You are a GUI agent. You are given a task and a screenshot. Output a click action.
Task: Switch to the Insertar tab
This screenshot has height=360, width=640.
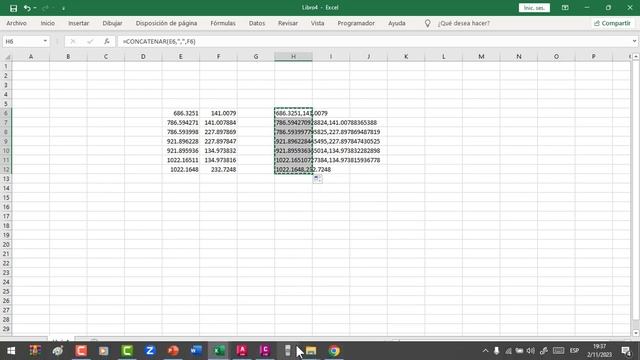pos(78,23)
